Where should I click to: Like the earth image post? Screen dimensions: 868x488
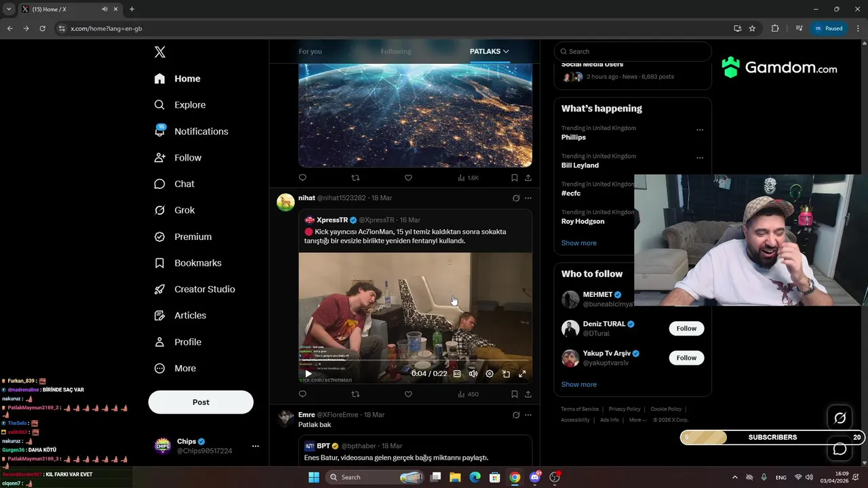point(408,178)
